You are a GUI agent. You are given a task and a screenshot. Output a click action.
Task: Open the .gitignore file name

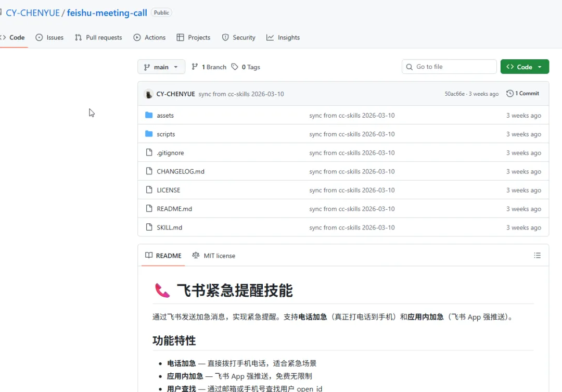tap(170, 153)
